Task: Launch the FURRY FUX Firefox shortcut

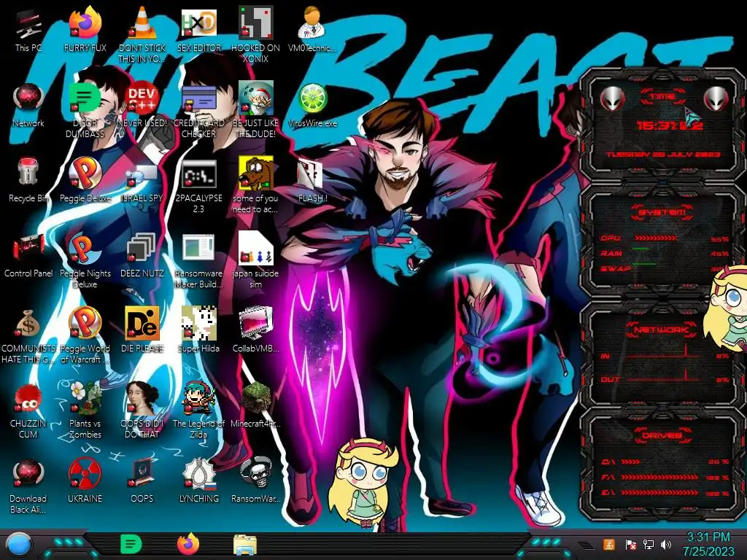Action: 85,23
